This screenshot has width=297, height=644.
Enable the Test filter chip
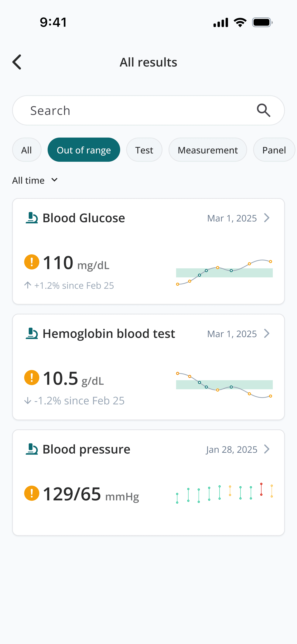[144, 150]
